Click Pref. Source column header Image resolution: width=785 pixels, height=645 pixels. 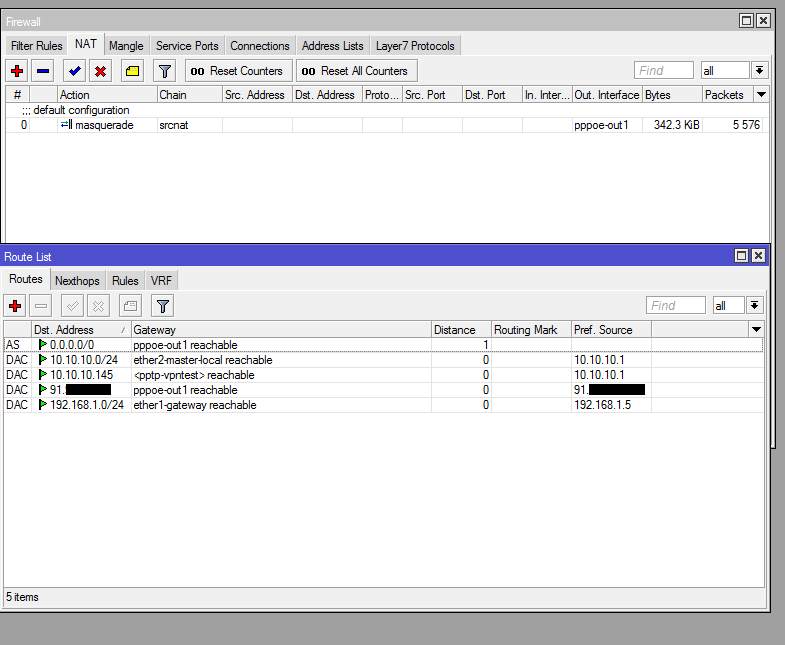611,330
